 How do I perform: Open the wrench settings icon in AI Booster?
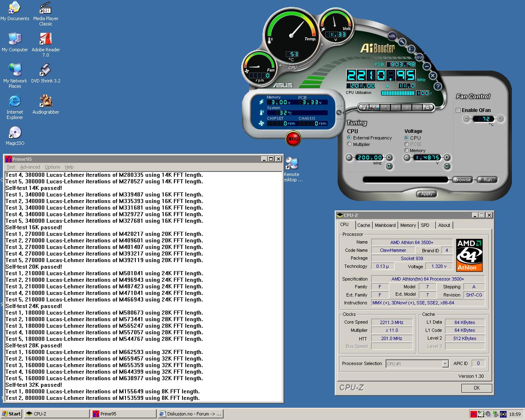[402, 42]
